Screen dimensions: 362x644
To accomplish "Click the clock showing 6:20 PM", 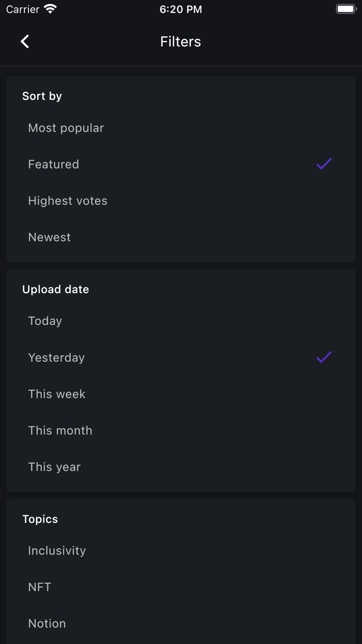I will [180, 9].
